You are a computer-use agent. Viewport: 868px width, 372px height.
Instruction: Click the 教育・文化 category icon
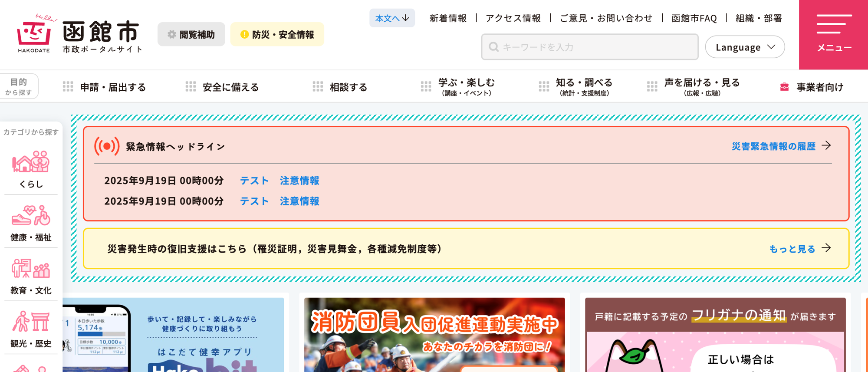(x=31, y=268)
